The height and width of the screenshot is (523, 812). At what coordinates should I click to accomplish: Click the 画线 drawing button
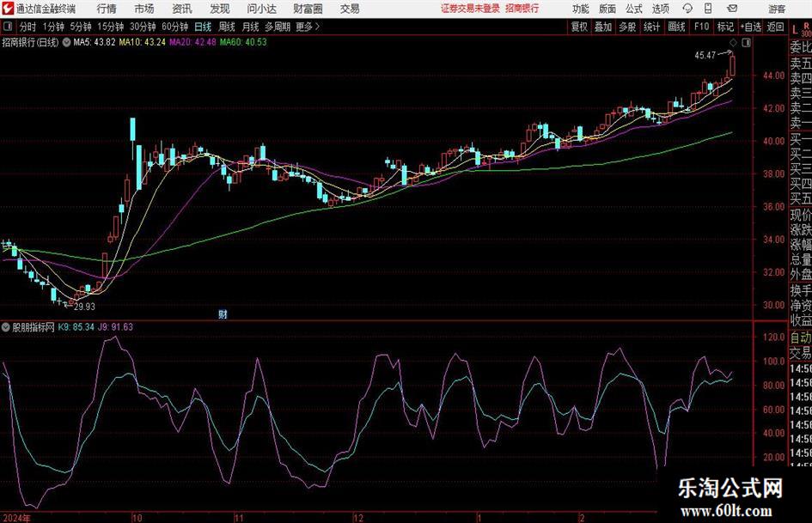tap(676, 27)
